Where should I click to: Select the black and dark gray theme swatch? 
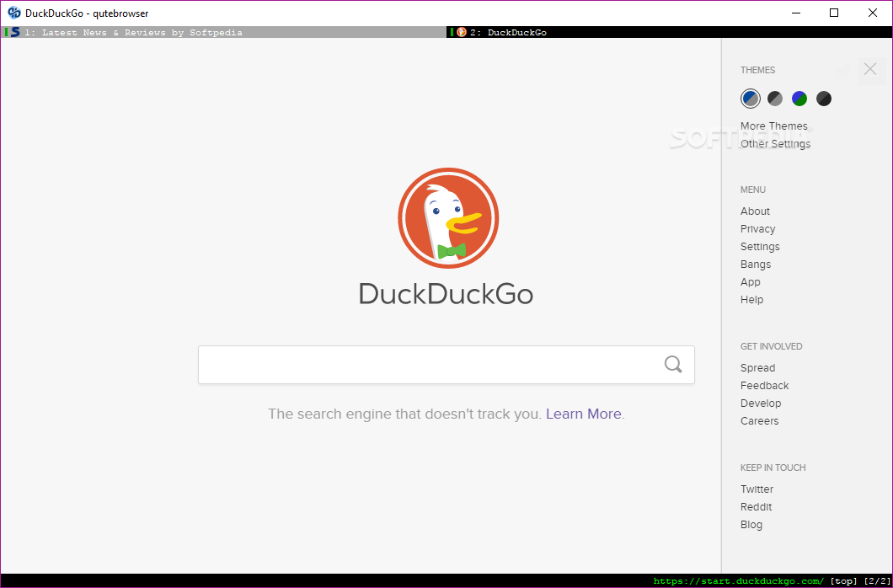824,99
